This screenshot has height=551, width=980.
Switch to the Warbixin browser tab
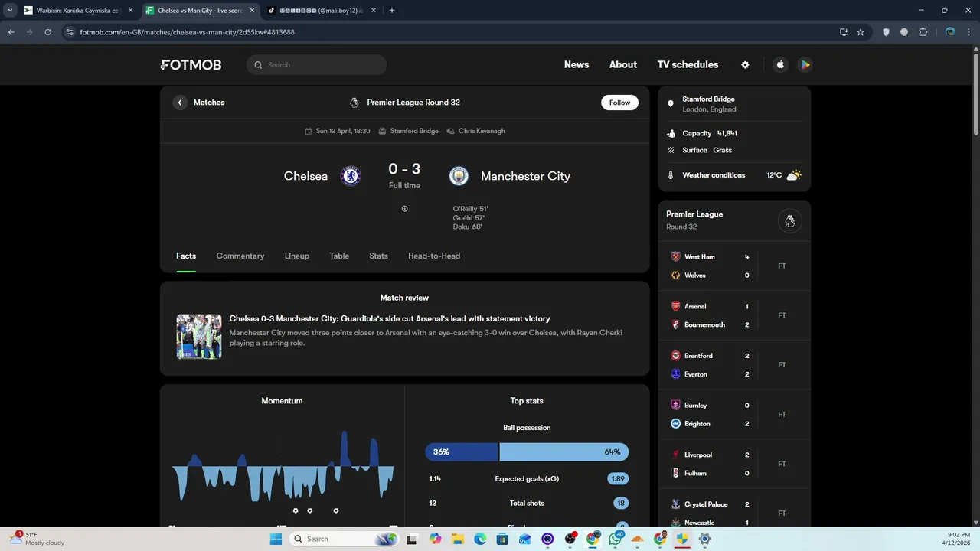(x=77, y=11)
